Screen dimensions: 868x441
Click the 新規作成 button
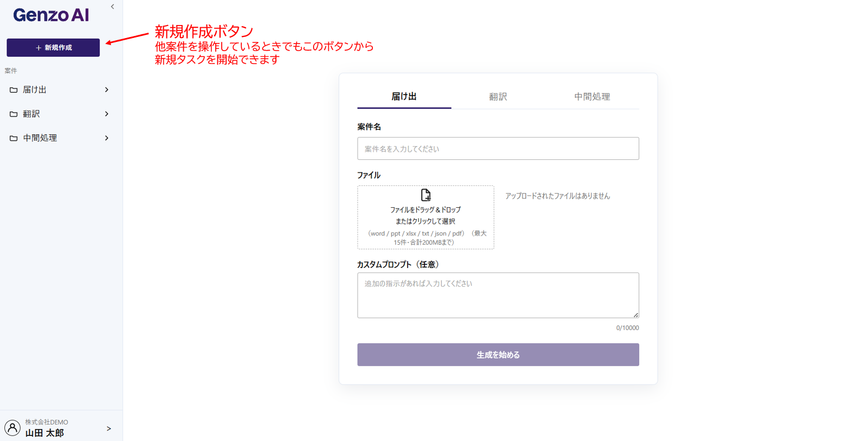53,48
